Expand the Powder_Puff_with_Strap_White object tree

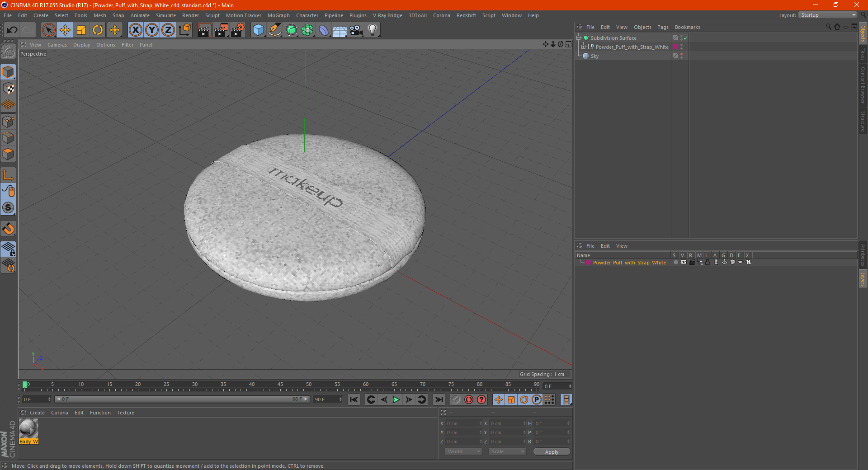coord(583,47)
